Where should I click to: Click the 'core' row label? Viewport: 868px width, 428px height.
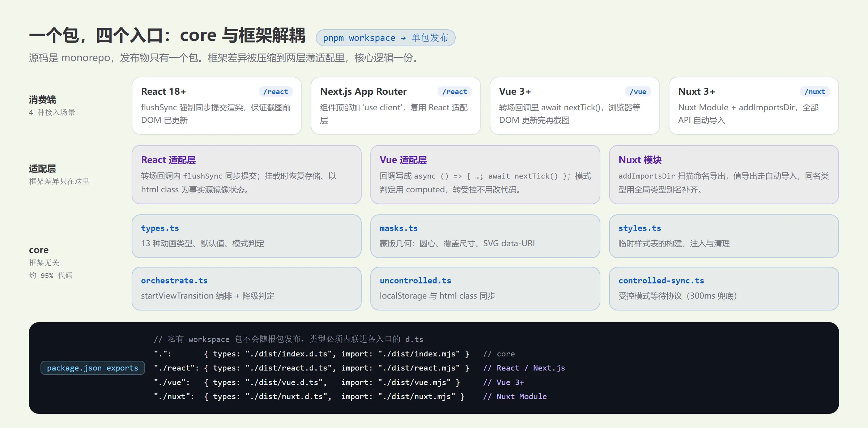[39, 250]
